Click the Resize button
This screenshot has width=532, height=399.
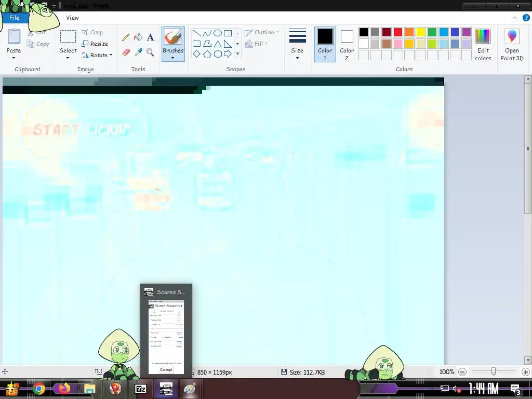coord(95,44)
